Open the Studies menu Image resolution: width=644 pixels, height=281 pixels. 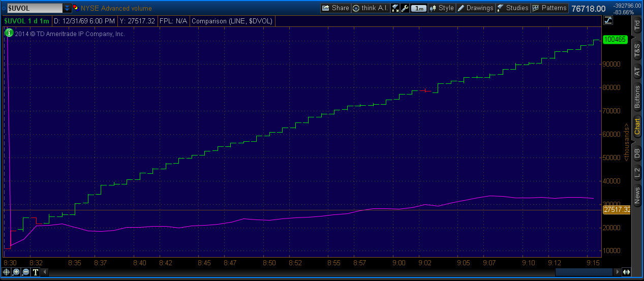click(513, 8)
